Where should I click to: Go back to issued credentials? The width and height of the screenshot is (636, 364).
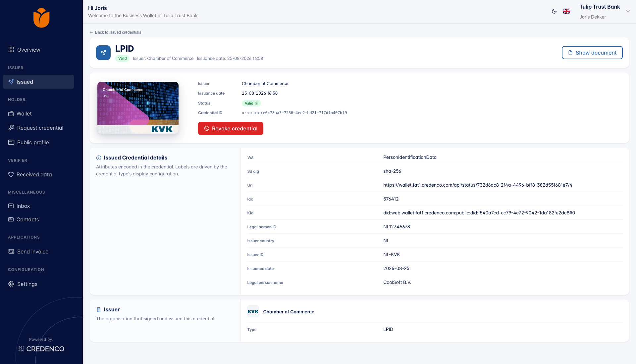pos(115,32)
